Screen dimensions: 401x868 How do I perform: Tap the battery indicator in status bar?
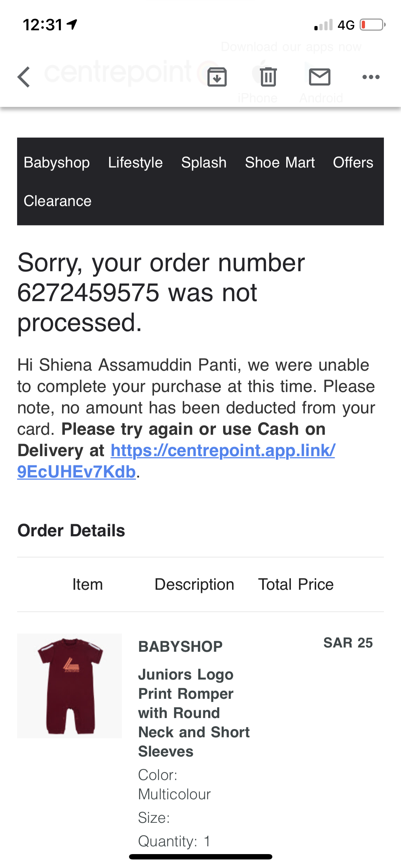[x=372, y=25]
